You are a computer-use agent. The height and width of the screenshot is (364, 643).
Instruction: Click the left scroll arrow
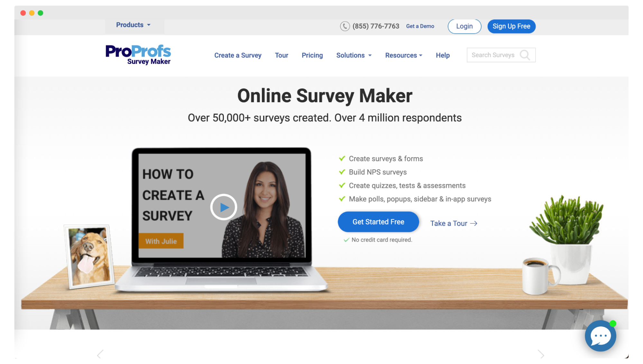point(101,353)
